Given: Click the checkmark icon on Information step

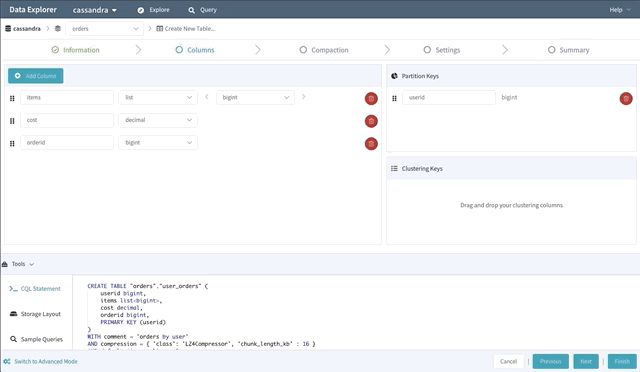Looking at the screenshot, I should (55, 50).
